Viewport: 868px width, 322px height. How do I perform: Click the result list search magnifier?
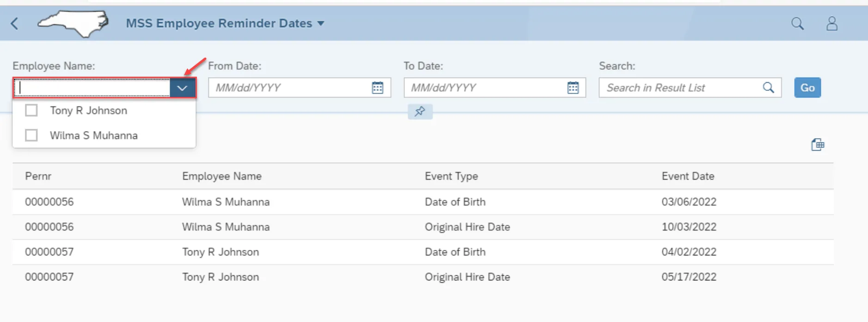pos(768,88)
